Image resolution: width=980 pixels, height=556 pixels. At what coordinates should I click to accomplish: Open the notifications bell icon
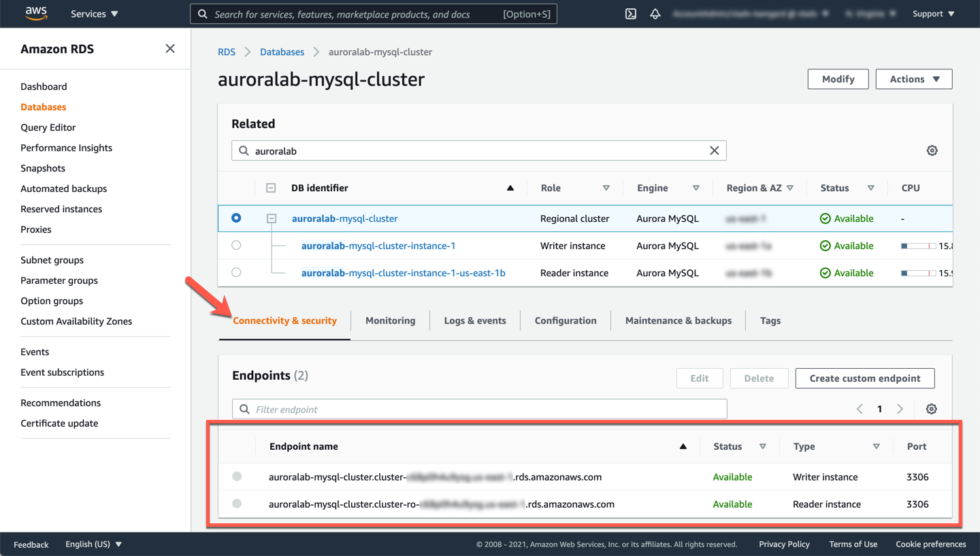(655, 14)
